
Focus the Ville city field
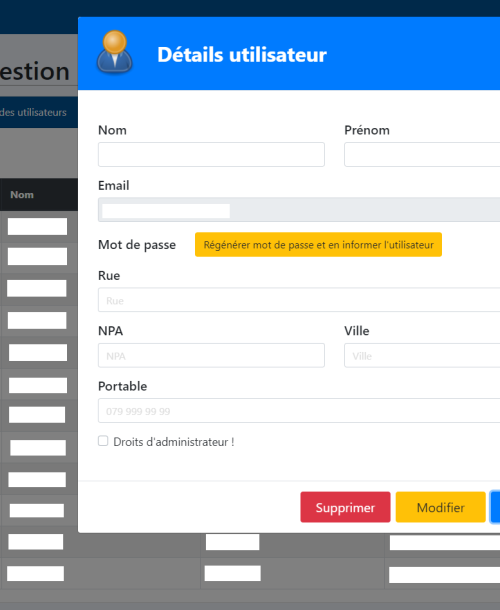pos(422,355)
